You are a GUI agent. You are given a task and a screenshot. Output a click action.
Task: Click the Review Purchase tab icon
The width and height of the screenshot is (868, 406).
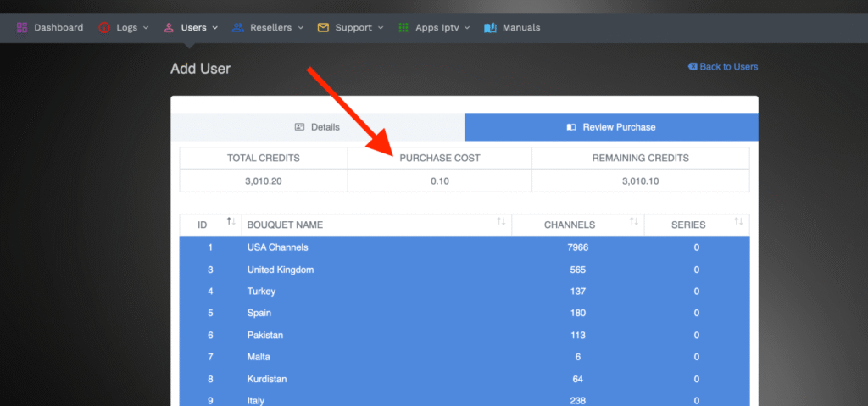click(571, 127)
